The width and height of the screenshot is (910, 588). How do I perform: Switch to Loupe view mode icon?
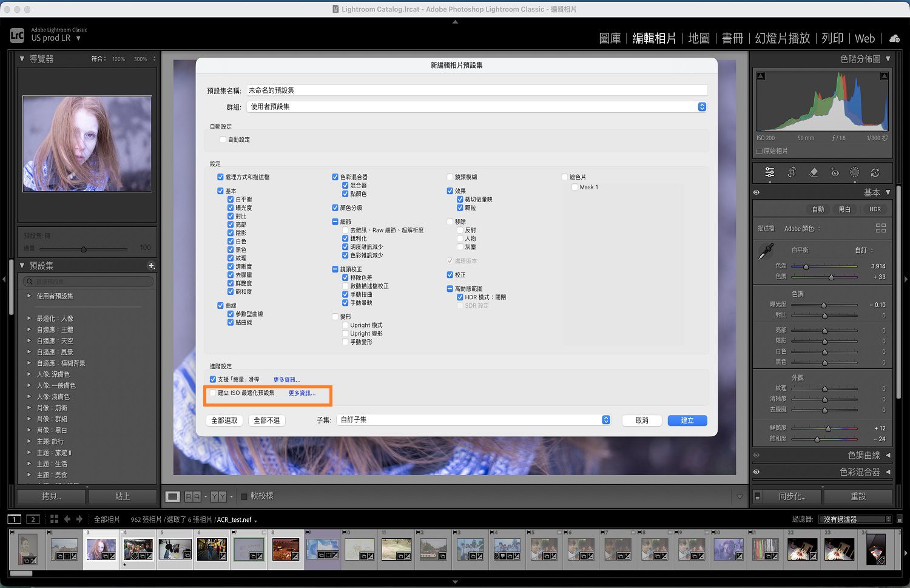click(x=173, y=496)
